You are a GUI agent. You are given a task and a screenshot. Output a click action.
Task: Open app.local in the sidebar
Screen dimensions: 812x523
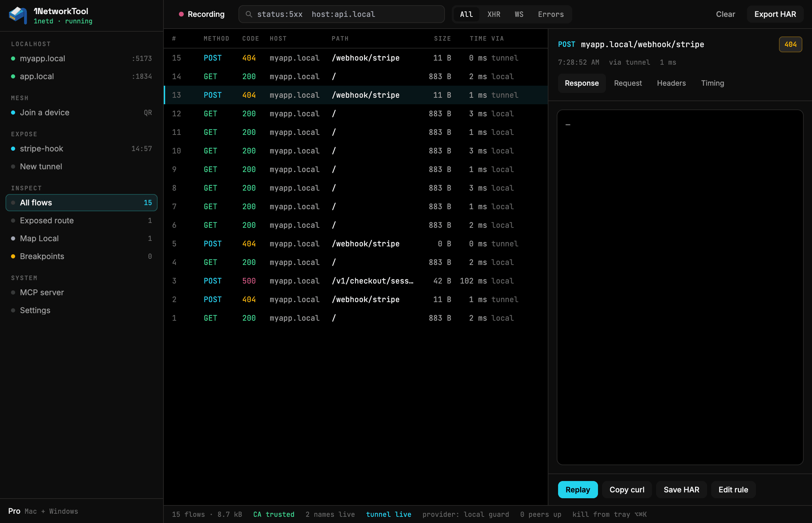(x=82, y=76)
